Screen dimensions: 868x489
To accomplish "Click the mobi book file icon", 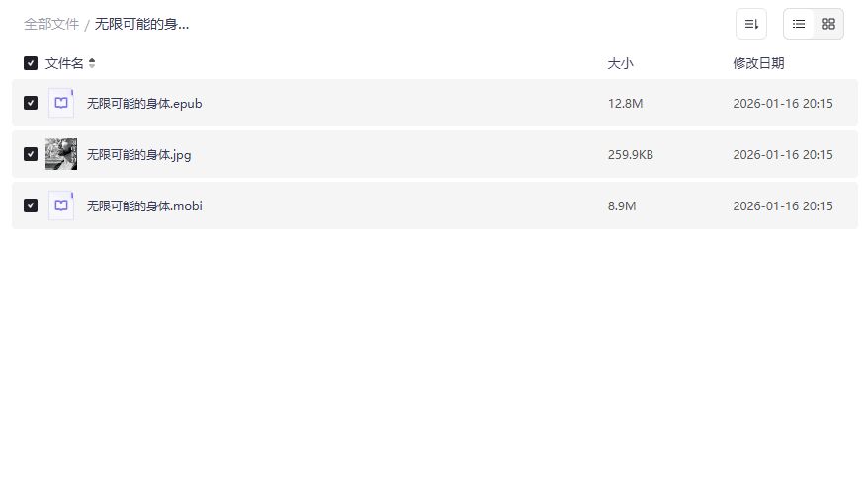I will coord(61,205).
